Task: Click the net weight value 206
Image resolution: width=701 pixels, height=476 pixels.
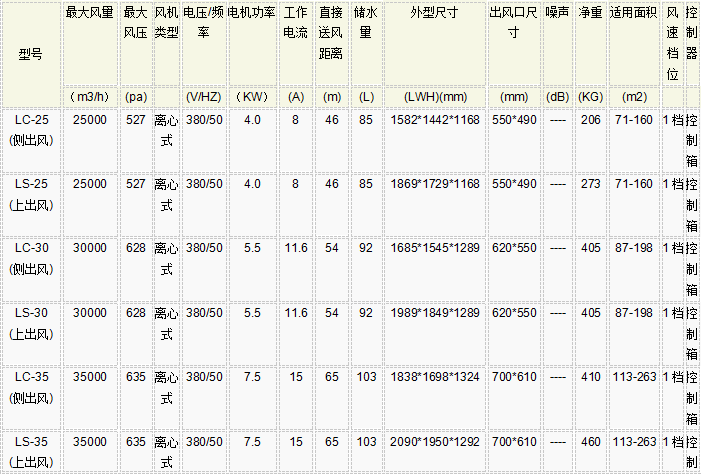Action: 590,119
